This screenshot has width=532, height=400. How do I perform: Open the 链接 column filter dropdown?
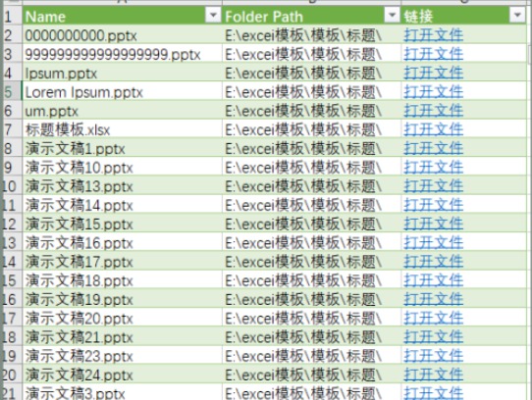[x=517, y=16]
